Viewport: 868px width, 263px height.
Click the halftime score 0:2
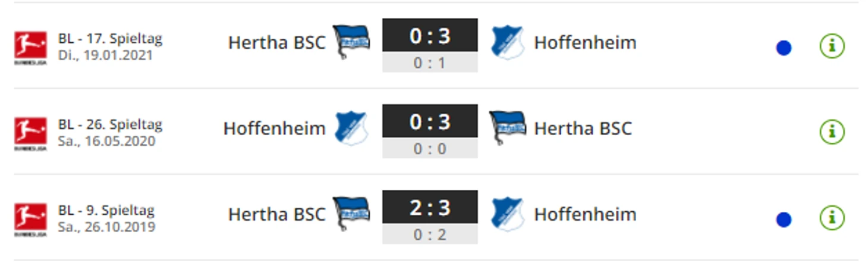click(430, 234)
